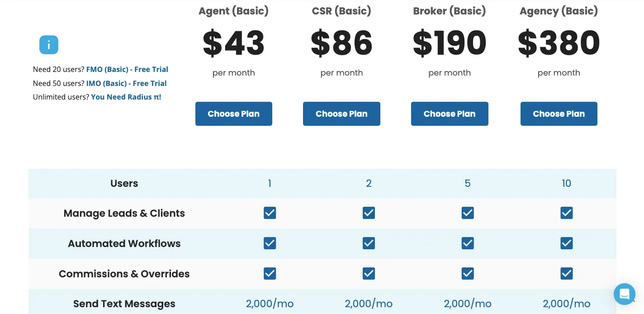Viewport: 644px width, 314px height.
Task: Click Manage Leads checkmark under Agent plan
Action: click(x=270, y=213)
